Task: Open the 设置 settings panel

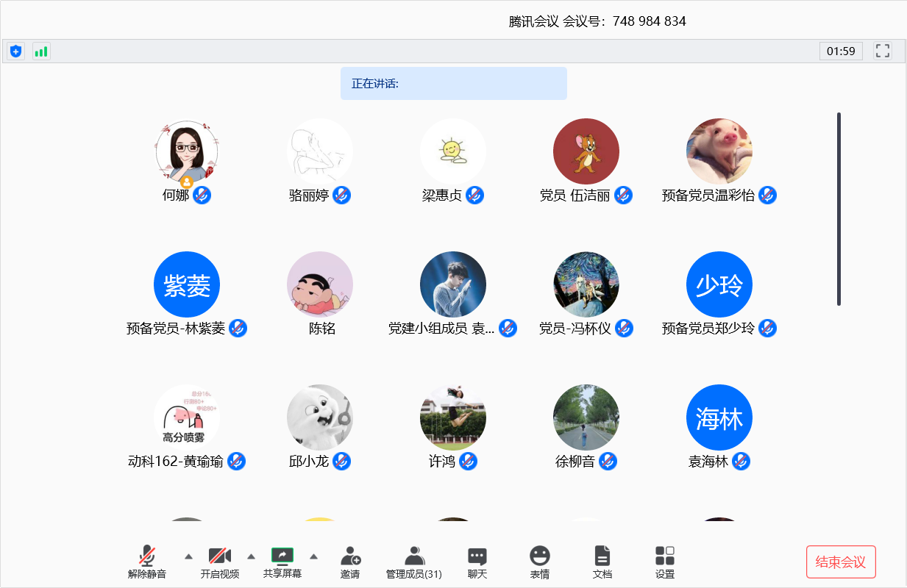Action: tap(665, 562)
